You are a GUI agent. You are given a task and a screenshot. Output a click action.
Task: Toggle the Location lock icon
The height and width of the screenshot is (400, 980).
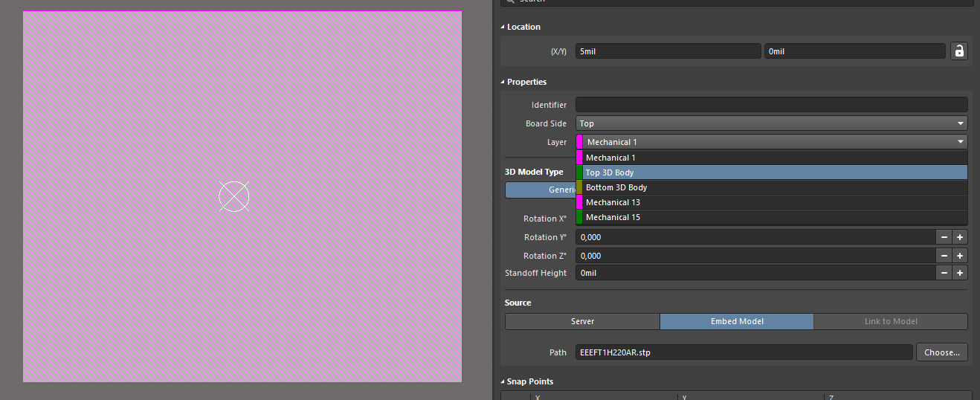[x=958, y=51]
